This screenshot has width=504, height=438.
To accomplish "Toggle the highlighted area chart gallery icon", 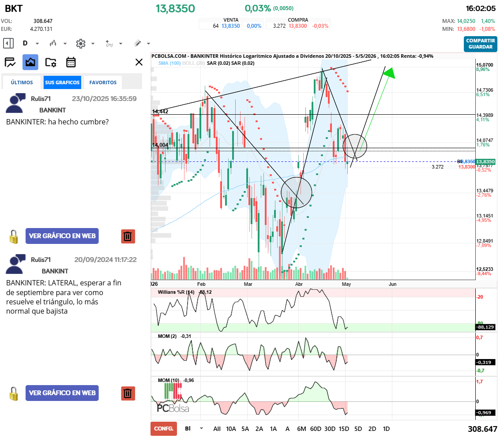I will coord(30,62).
